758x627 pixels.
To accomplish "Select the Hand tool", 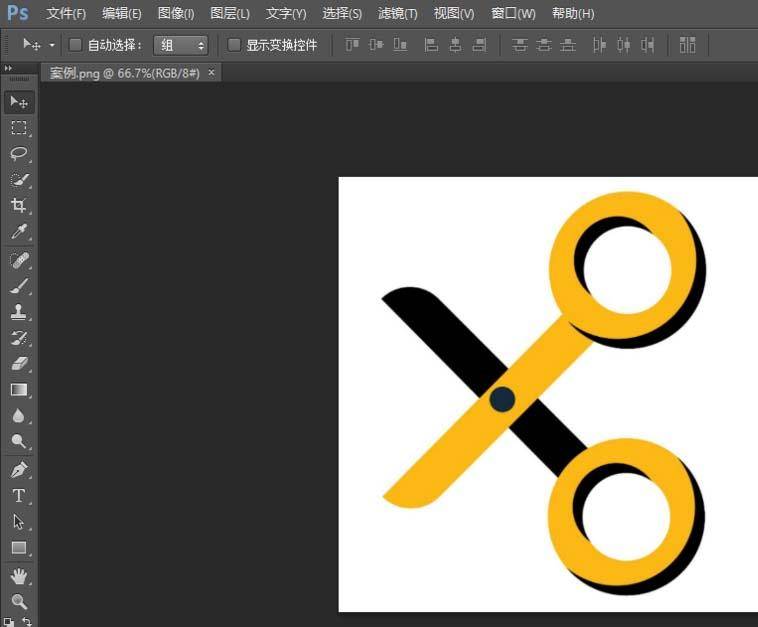I will click(x=19, y=575).
